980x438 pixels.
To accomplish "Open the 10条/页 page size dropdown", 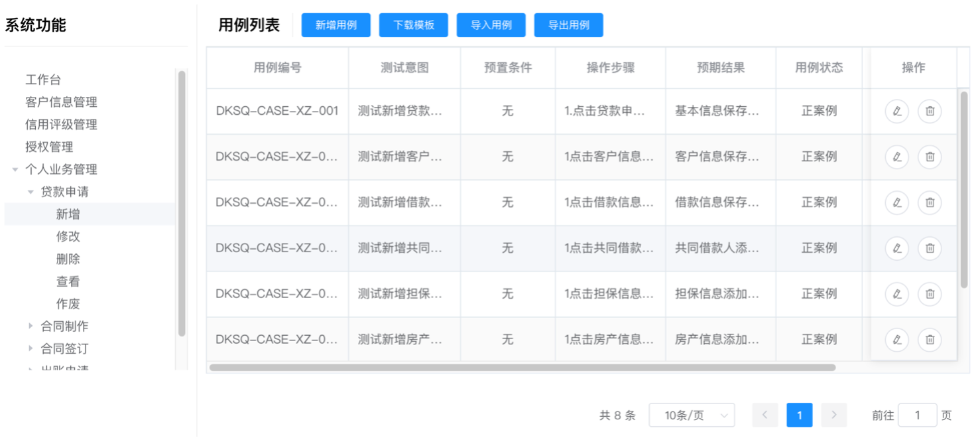I will [x=692, y=415].
